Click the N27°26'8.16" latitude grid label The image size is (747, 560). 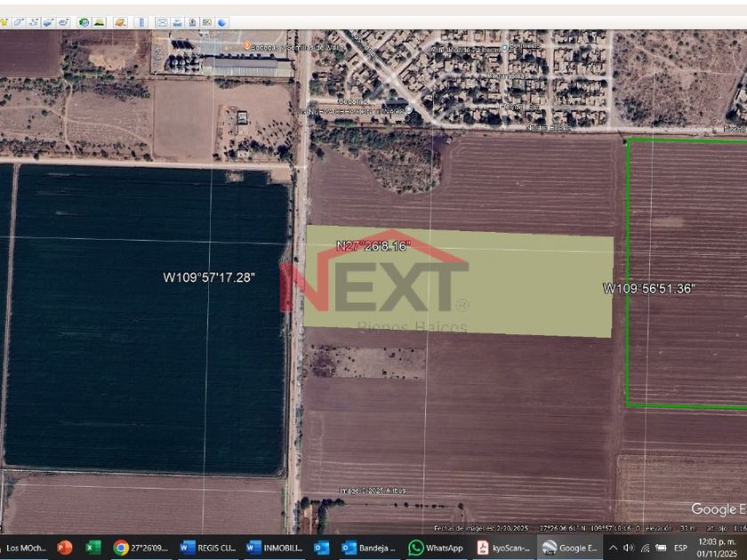coord(373,246)
